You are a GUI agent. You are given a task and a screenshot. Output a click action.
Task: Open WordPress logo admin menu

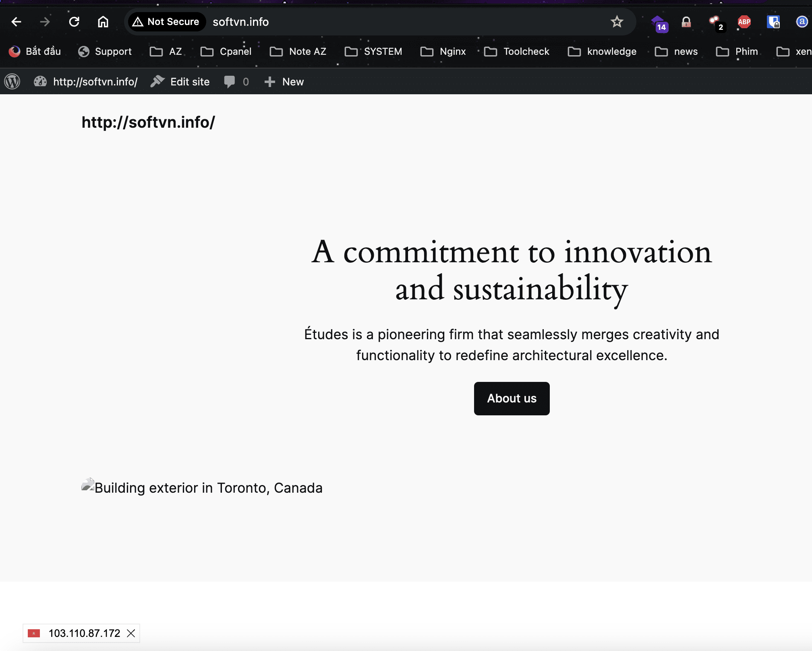point(12,82)
